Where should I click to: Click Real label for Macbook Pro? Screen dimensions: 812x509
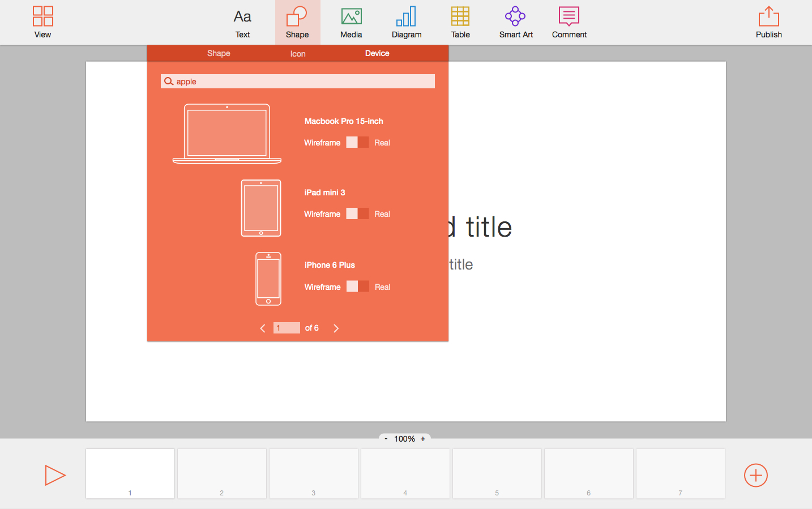382,143
